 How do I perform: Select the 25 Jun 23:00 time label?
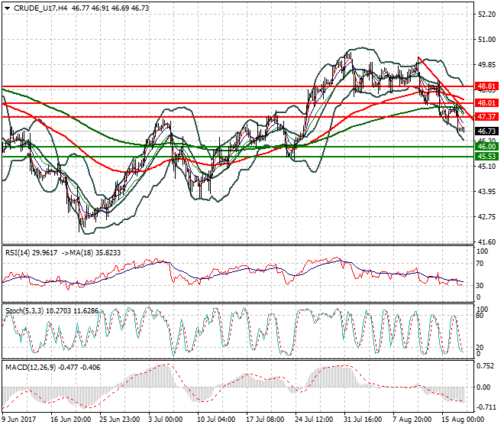coord(120,420)
